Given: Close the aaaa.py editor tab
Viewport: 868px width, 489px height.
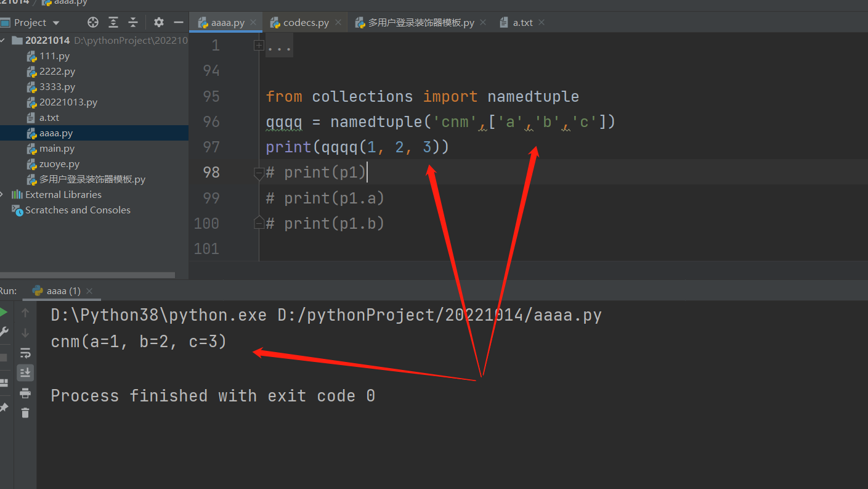Looking at the screenshot, I should [x=253, y=22].
